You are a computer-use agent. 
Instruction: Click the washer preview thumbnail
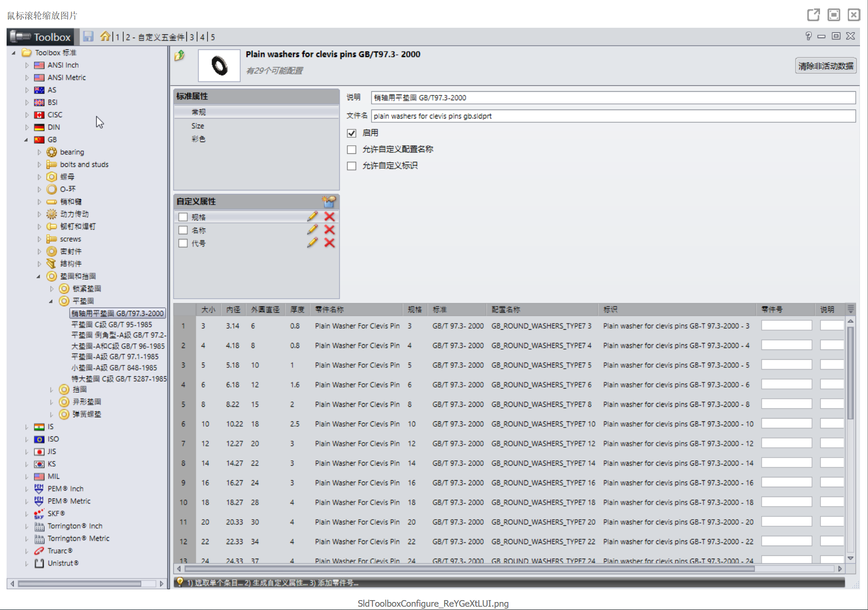[x=219, y=65]
